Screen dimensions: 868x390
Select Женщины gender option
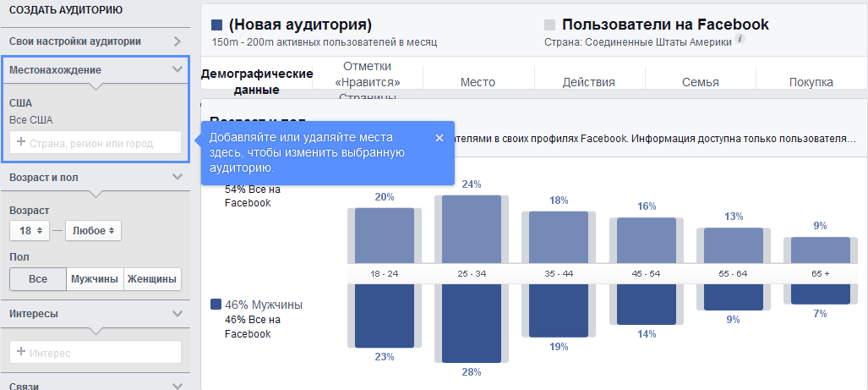point(152,279)
